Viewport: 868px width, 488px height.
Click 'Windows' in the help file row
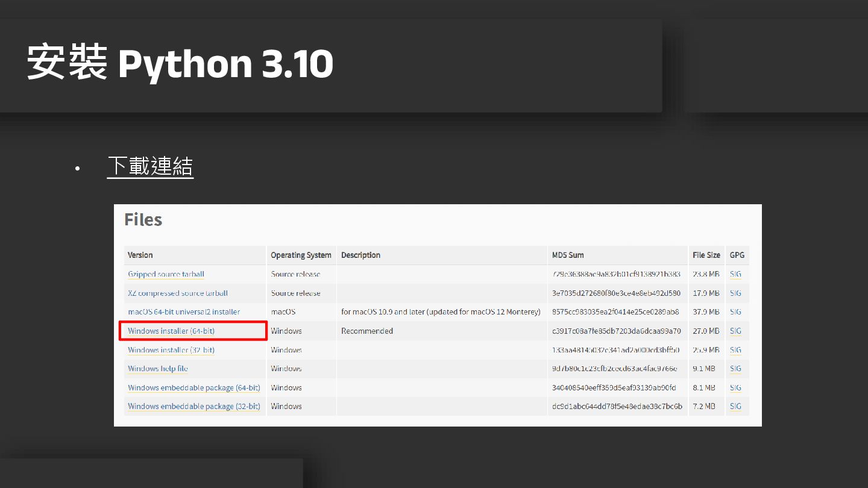pos(286,369)
